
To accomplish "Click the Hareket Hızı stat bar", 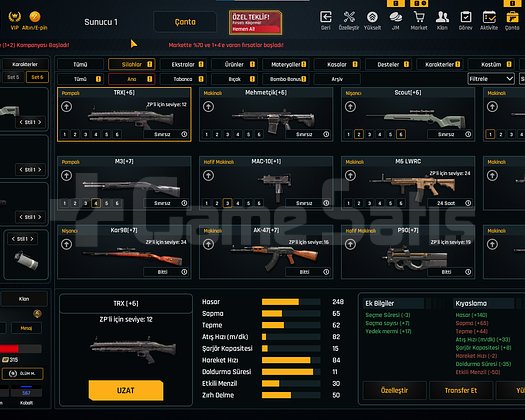I will [x=291, y=360].
